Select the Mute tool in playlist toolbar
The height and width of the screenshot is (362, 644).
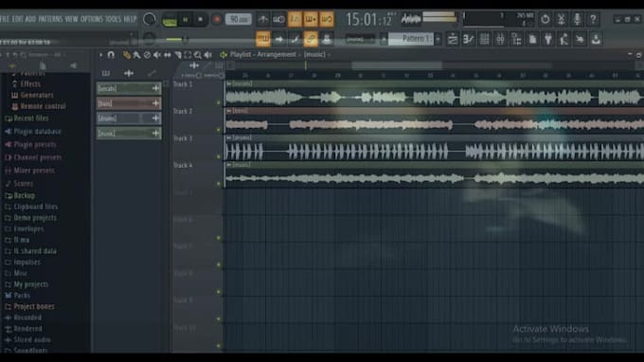click(x=157, y=55)
